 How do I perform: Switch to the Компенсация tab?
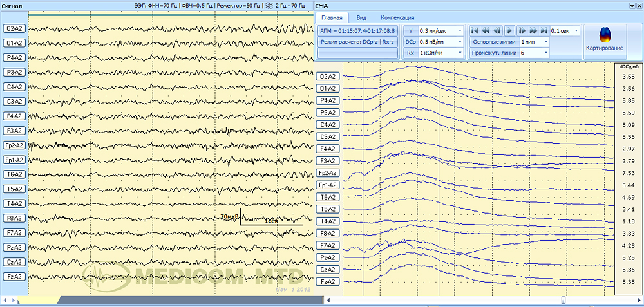(x=397, y=17)
